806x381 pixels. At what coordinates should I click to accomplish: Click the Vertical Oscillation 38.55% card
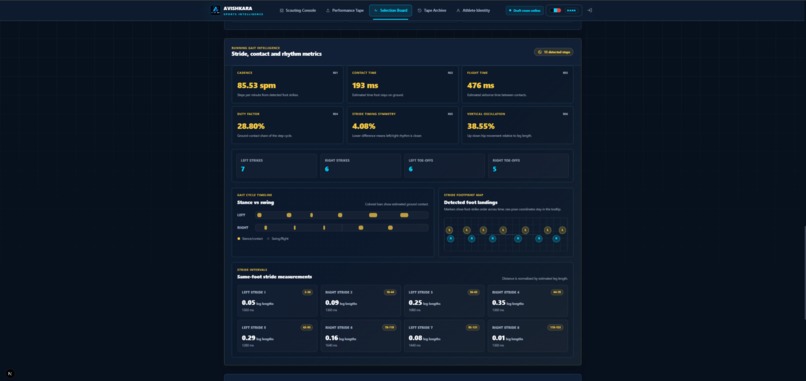pos(518,125)
